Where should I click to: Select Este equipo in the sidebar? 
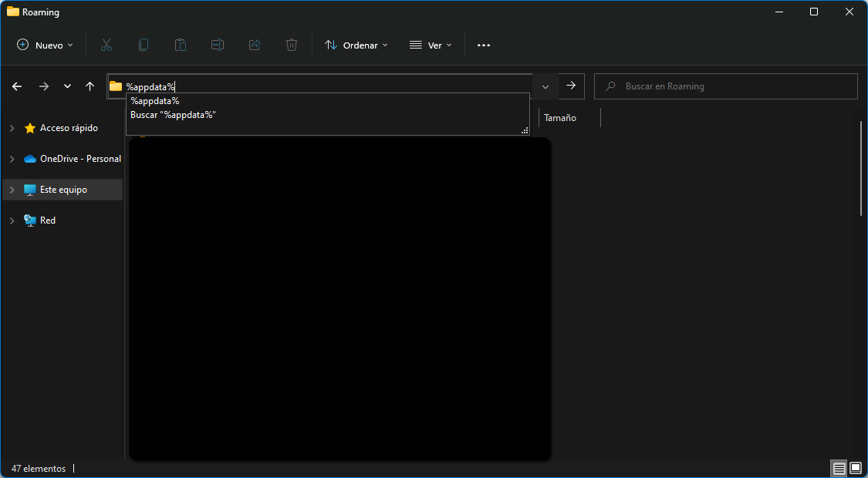pyautogui.click(x=63, y=190)
